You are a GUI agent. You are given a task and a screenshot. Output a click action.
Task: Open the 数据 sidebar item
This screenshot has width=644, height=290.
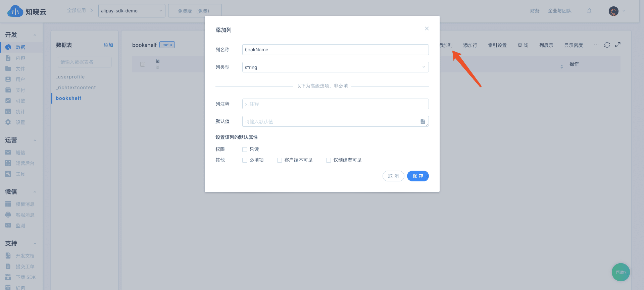[21, 47]
